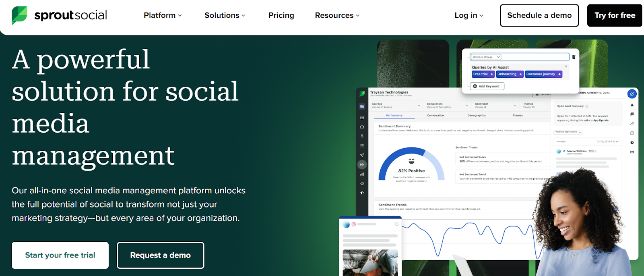Viewport: 644px width, 276px height.
Task: Select the highlighted listening waveform icon
Action: pyautogui.click(x=362, y=164)
